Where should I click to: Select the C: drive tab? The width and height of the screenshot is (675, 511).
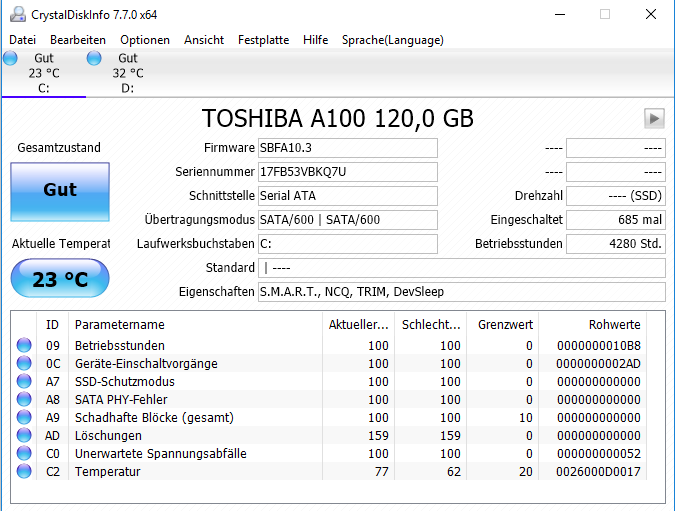click(x=43, y=73)
